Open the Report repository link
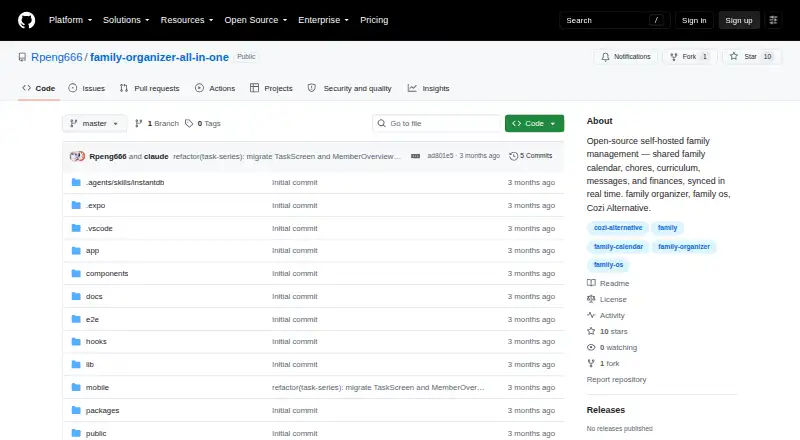 tap(616, 380)
